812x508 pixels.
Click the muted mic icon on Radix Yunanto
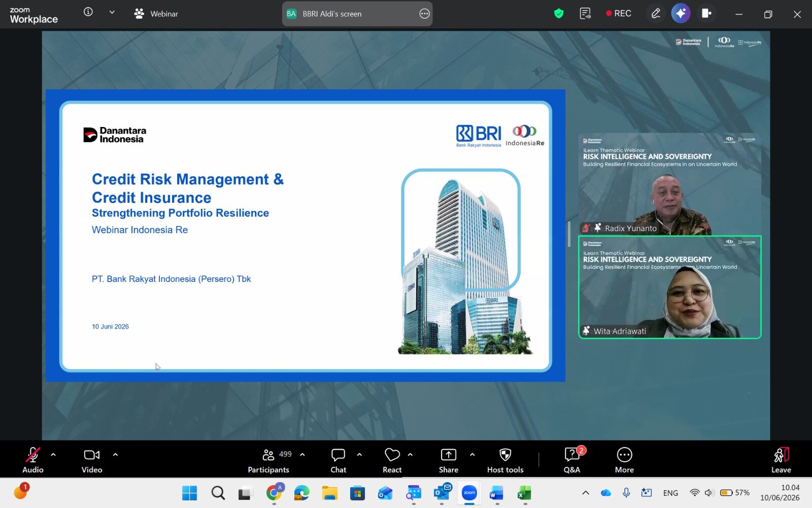pos(586,228)
